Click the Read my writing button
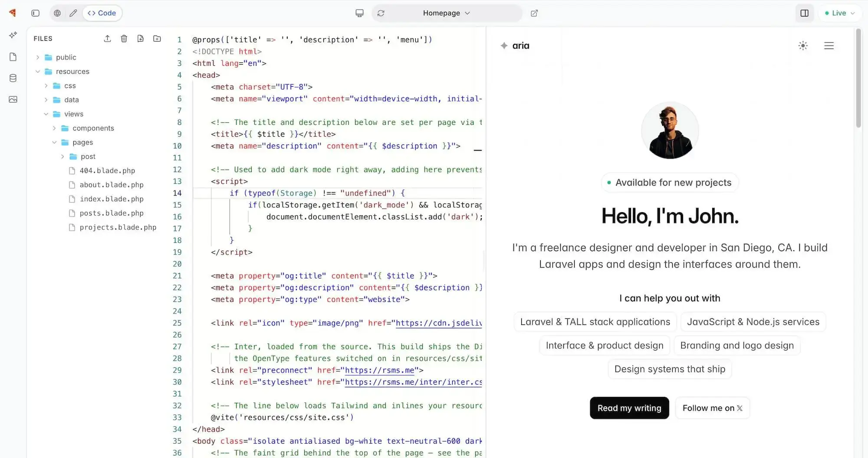Image resolution: width=868 pixels, height=458 pixels. (x=629, y=408)
